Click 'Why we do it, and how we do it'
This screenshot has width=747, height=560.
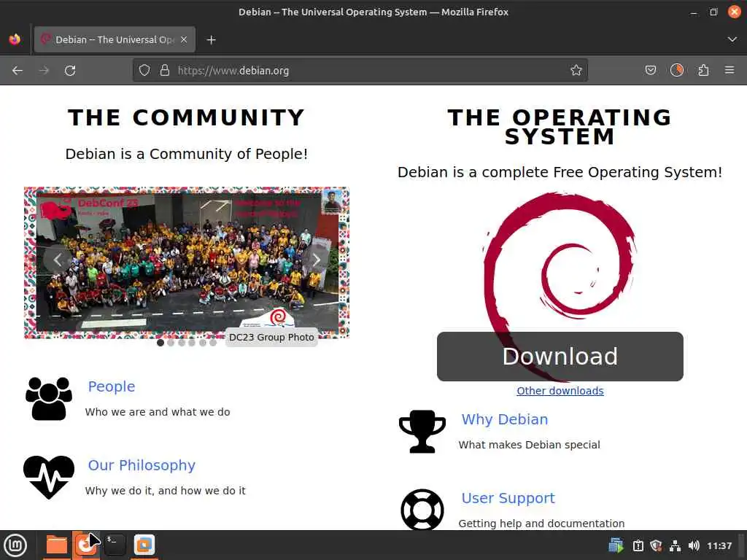[165, 491]
